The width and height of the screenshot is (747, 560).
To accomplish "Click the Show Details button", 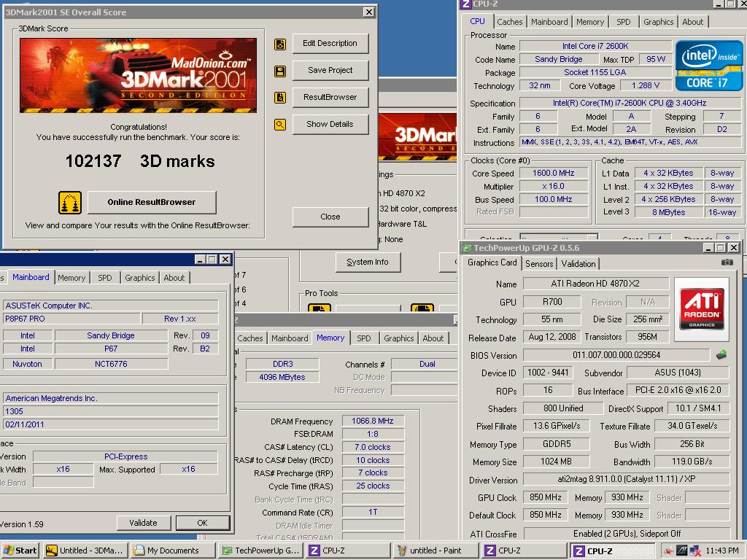I will point(330,124).
